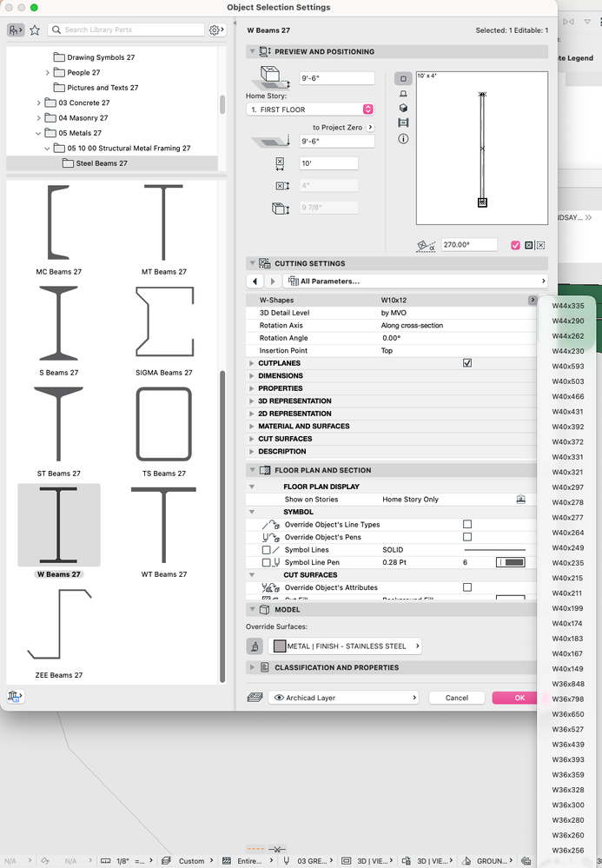Click the mirror object icon by angle

tap(529, 245)
